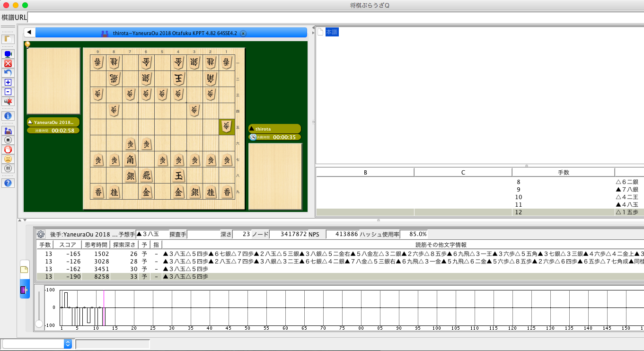
Task: Click the empty 探査手 field
Action: pos(204,234)
